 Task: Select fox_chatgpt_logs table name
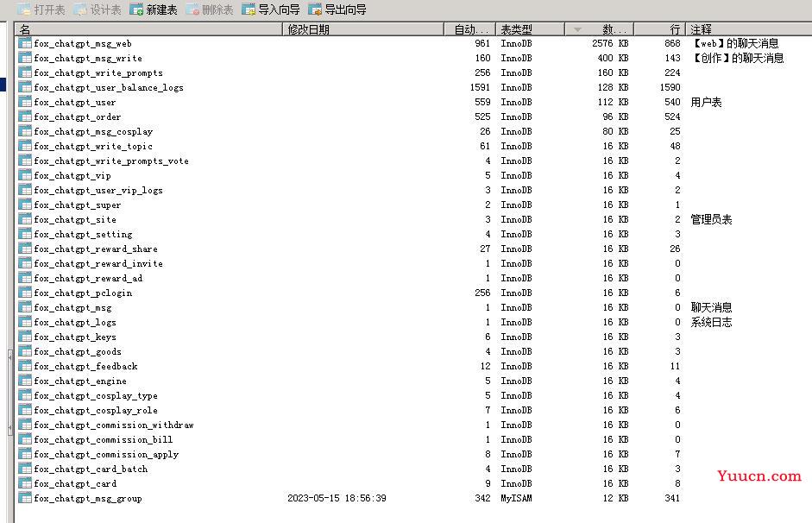[75, 322]
